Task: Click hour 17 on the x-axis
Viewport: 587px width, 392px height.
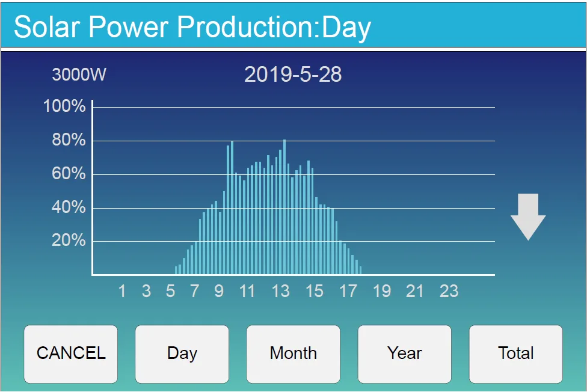Action: click(348, 292)
